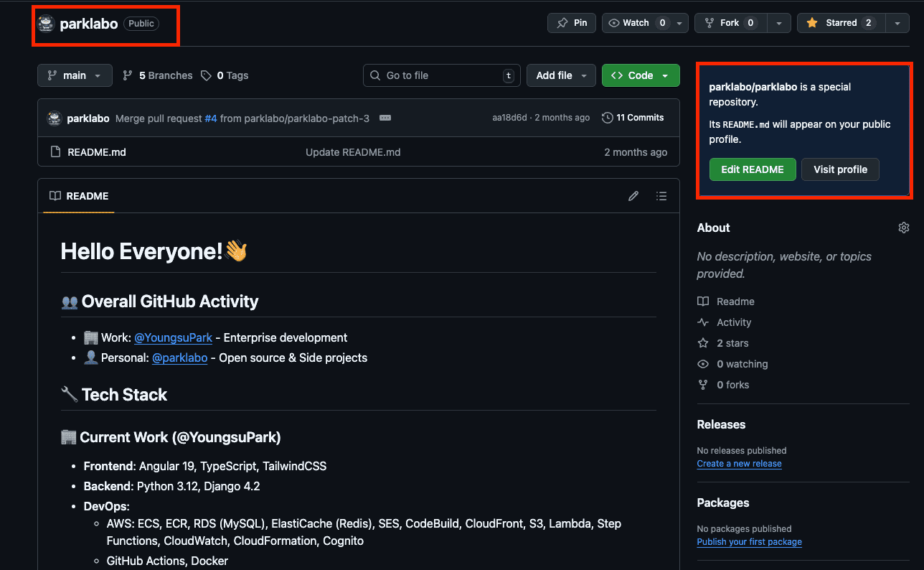Expand the main branch dropdown

point(75,75)
